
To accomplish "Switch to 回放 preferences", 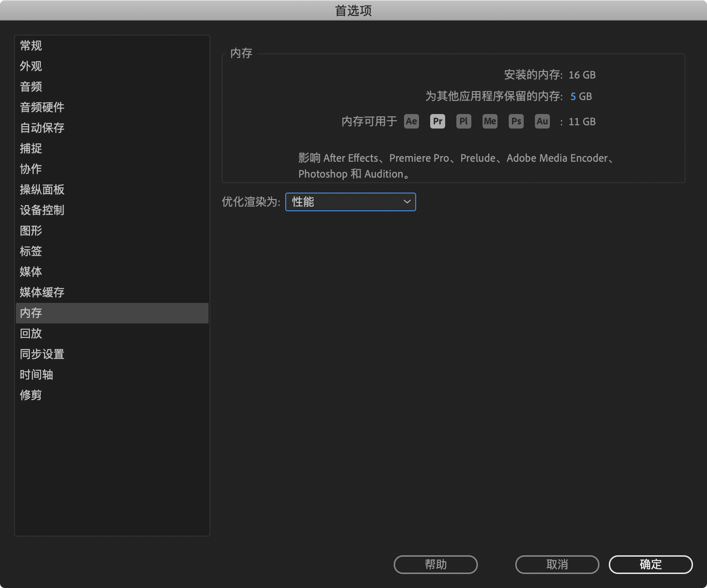I will (112, 334).
